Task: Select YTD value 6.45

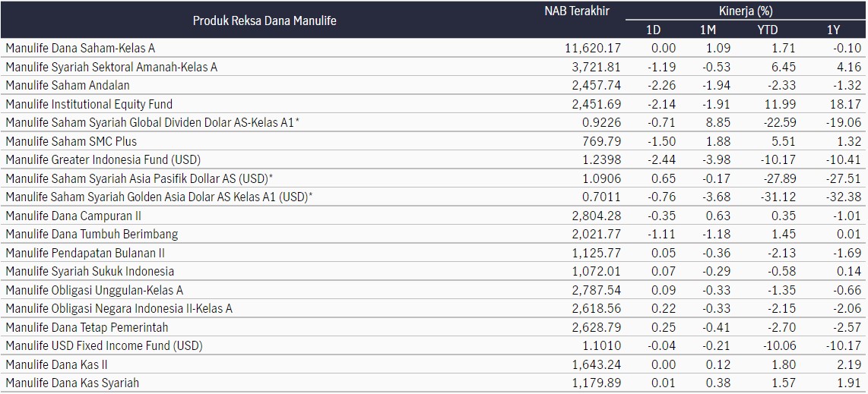Action: [x=785, y=68]
